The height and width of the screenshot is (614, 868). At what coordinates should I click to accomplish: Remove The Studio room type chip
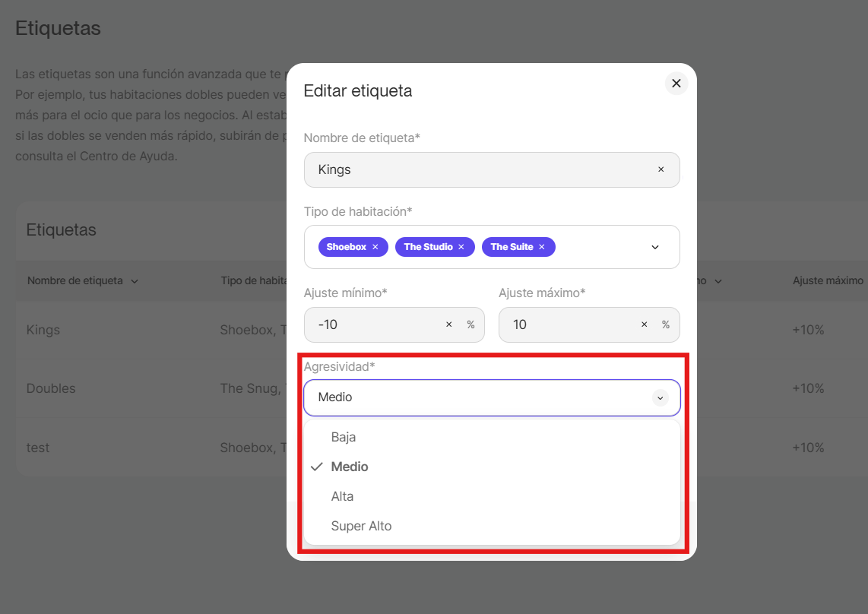(x=461, y=247)
